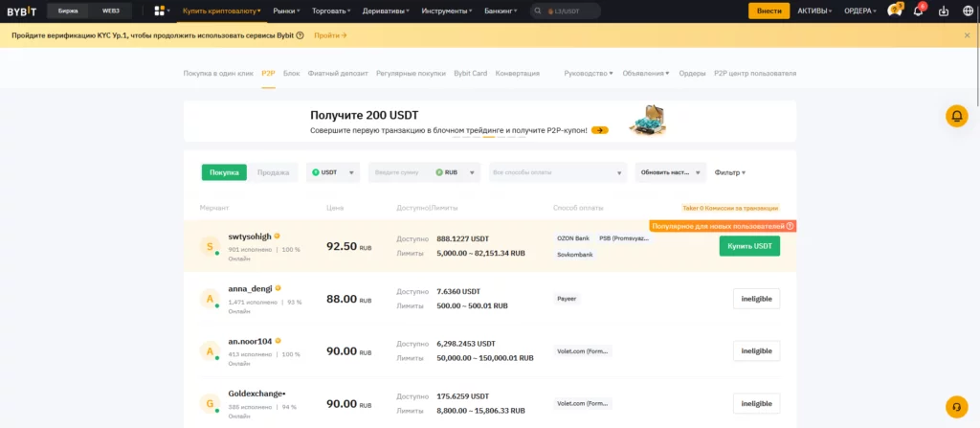Click Купить USDT for swtysohigh
The image size is (980, 428).
click(749, 246)
